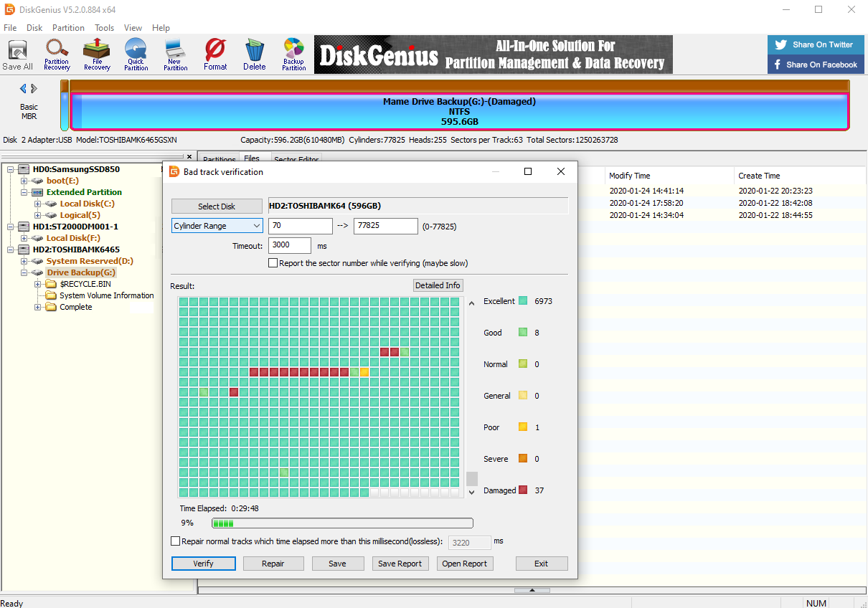Click the Poor legend color square
This screenshot has width=868, height=608.
[x=523, y=427]
